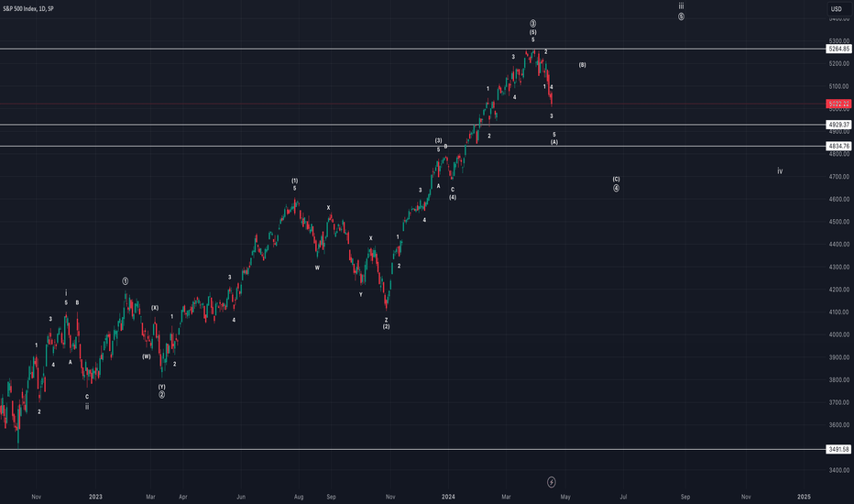Select the iii wave label at top
This screenshot has height=504, width=854.
pos(681,6)
